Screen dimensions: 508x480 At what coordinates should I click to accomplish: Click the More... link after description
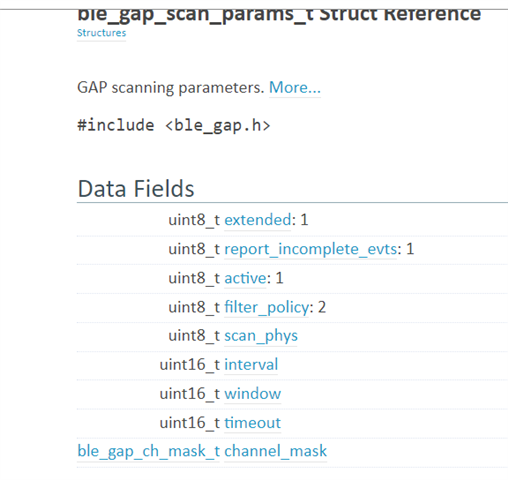coord(295,87)
